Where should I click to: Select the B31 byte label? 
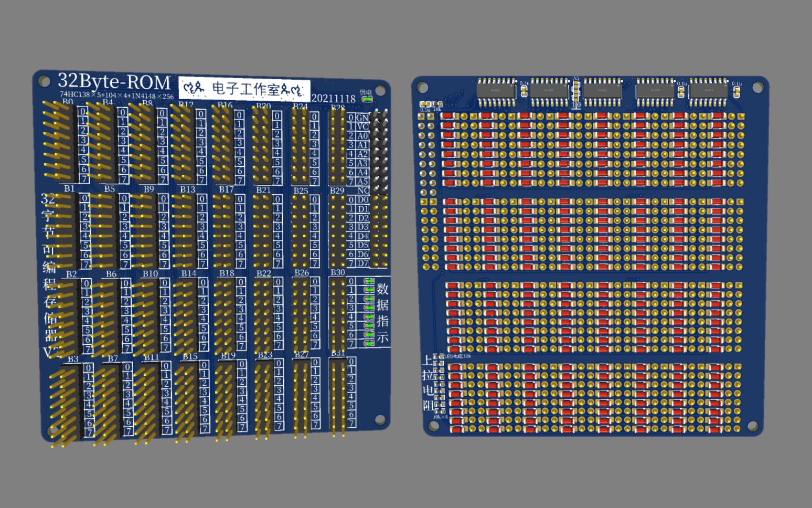(337, 353)
